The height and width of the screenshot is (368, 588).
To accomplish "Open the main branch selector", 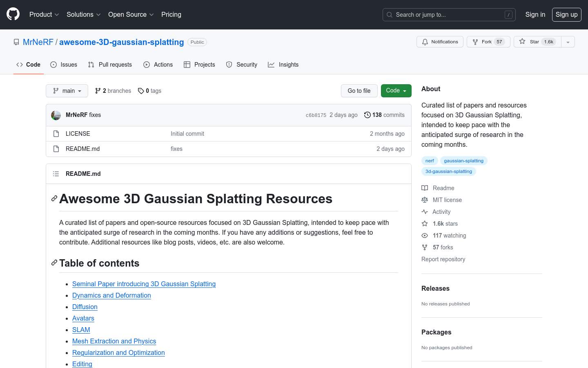I will pyautogui.click(x=67, y=90).
